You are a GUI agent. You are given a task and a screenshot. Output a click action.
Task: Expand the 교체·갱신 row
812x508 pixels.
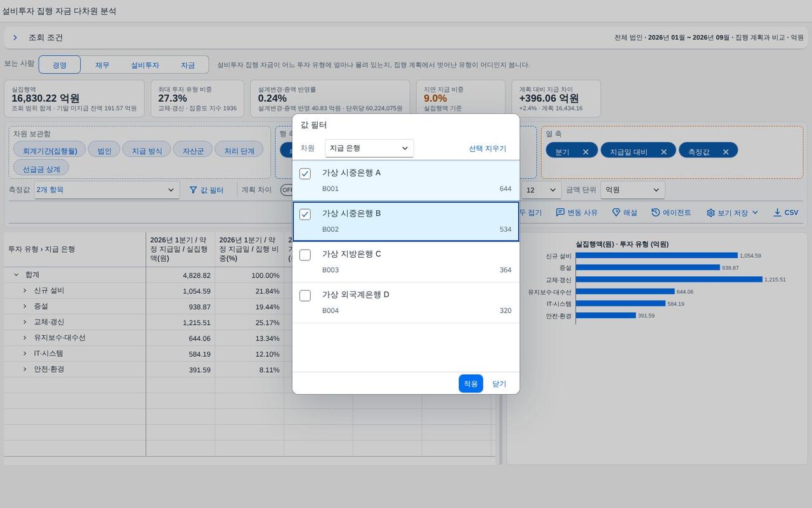[25, 323]
